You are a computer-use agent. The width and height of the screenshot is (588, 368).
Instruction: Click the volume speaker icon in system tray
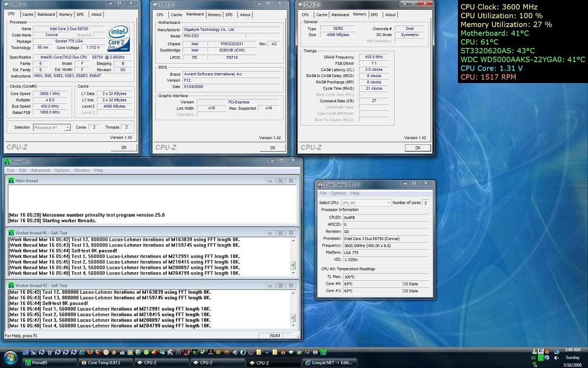click(556, 358)
